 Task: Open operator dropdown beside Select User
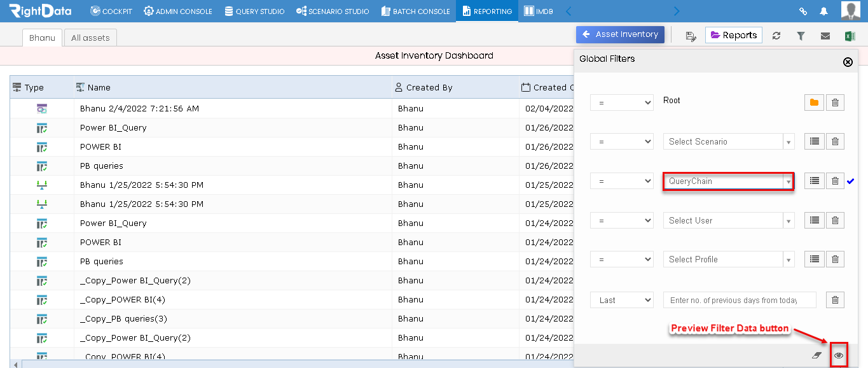point(622,221)
